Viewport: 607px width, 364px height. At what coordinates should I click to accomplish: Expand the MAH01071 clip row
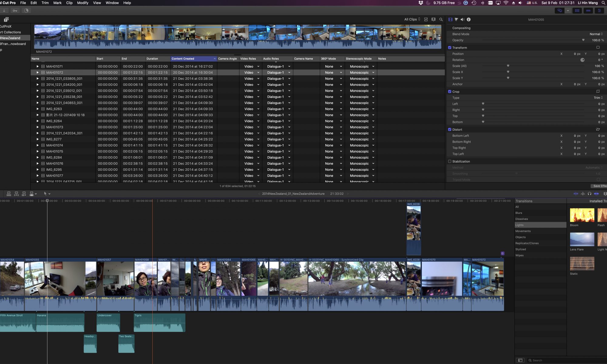pos(38,66)
